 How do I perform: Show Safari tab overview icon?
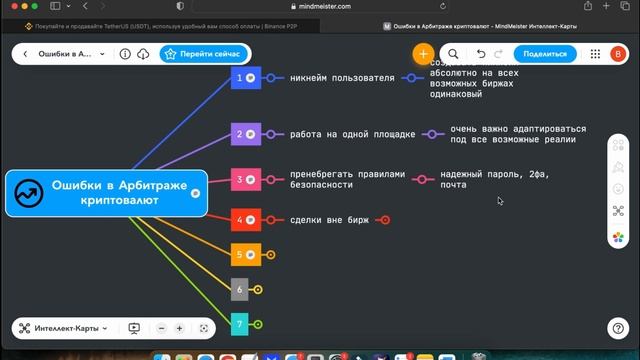pyautogui.click(x=625, y=6)
